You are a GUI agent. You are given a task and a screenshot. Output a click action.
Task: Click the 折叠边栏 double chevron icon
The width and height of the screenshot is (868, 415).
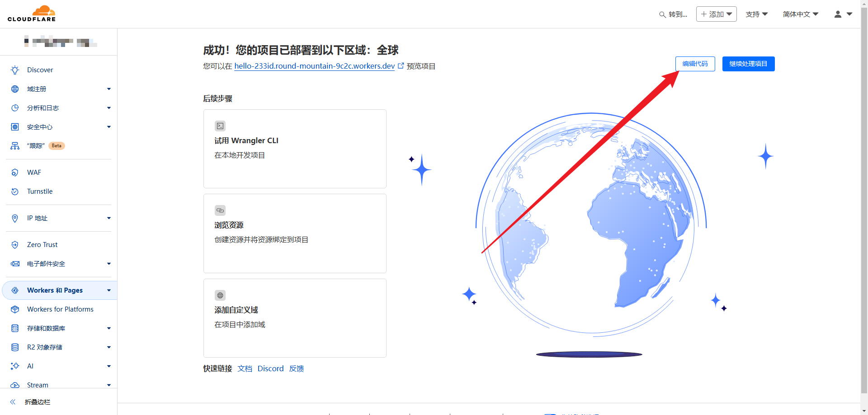click(13, 402)
